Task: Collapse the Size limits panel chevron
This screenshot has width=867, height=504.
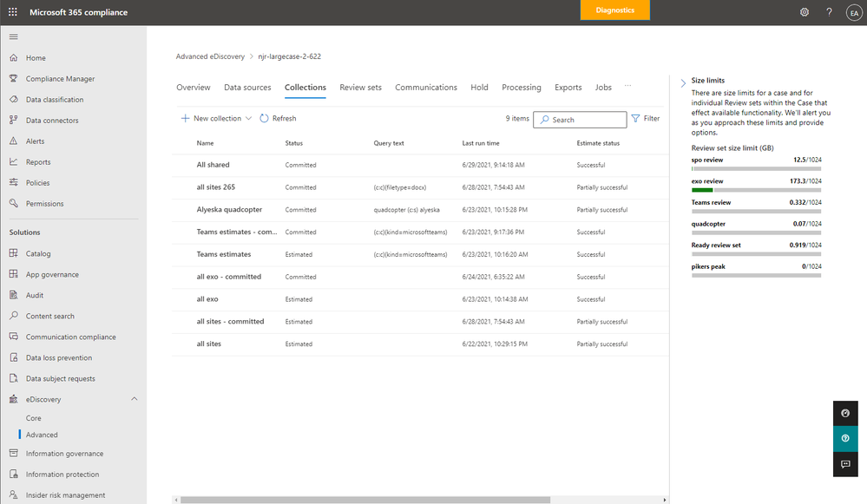Action: click(683, 83)
